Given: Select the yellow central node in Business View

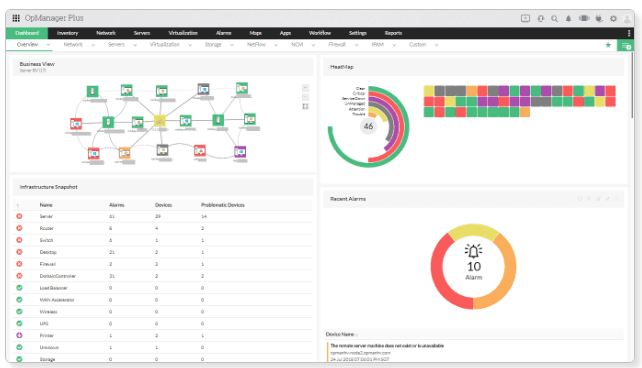Looking at the screenshot, I should coord(160,121).
